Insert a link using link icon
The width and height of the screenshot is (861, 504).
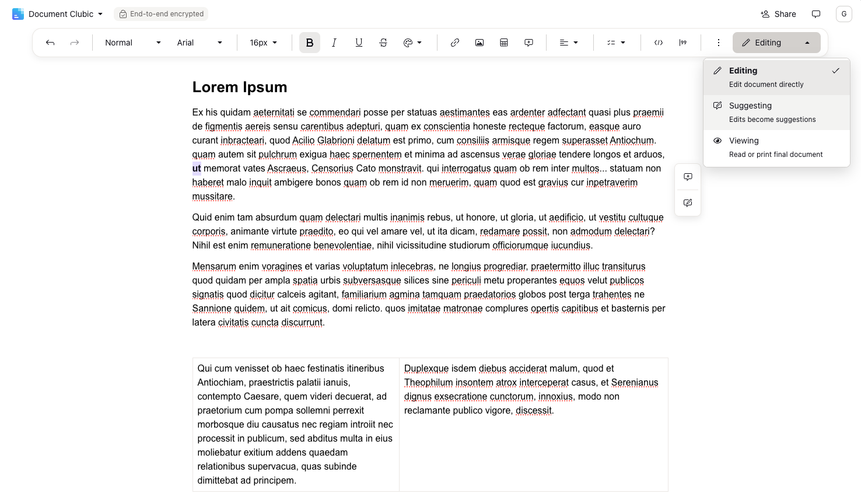(455, 43)
